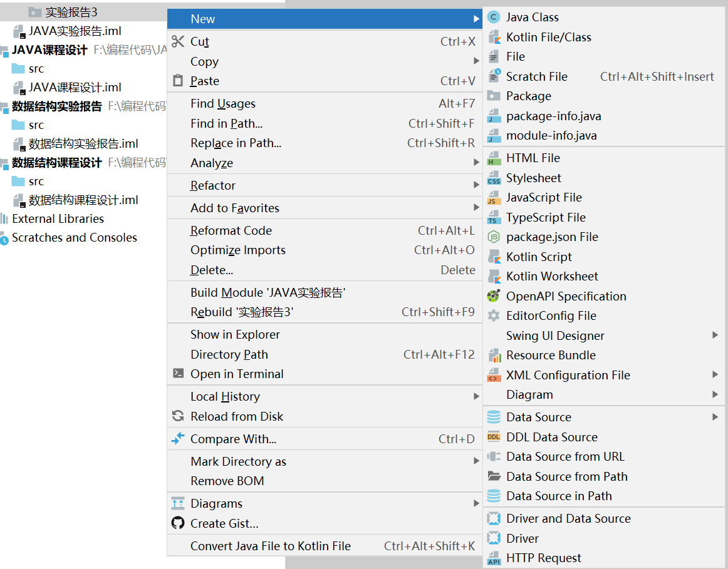Choose Remove BOM
728x569 pixels.
[325, 481]
